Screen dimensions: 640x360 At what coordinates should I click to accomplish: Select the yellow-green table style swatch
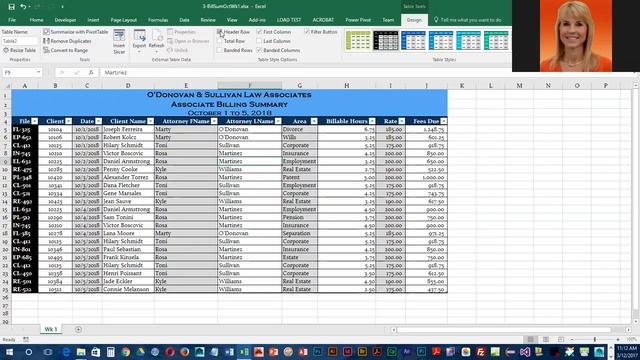pos(358,40)
